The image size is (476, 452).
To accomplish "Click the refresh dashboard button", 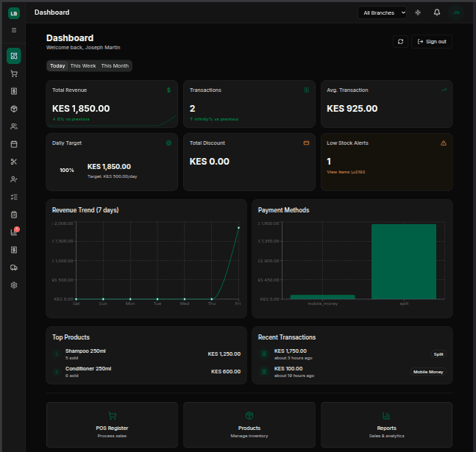I will (400, 42).
